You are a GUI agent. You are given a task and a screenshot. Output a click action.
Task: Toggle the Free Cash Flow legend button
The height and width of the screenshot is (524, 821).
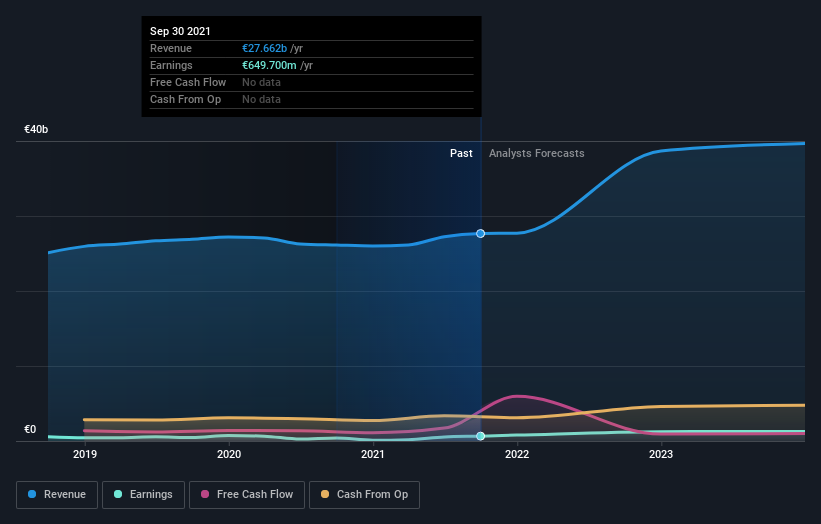[x=247, y=495]
